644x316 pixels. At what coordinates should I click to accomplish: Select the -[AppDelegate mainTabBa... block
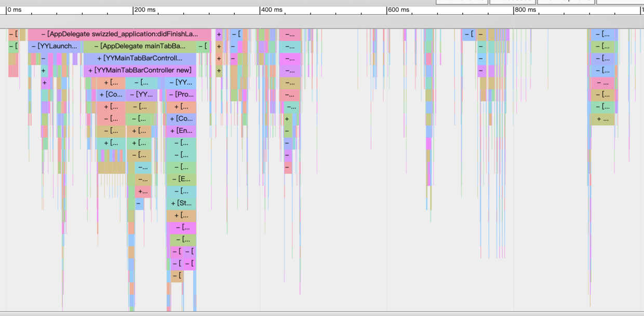click(x=140, y=46)
